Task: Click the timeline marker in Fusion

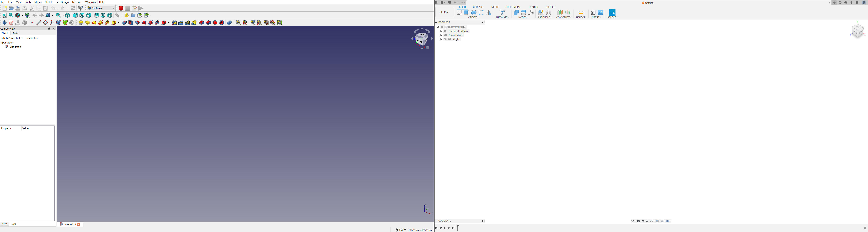Action: (458, 228)
